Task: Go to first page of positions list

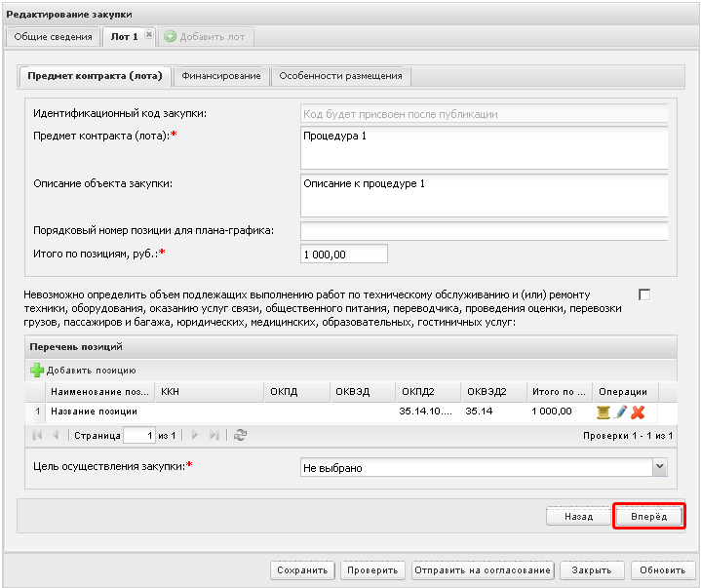Action: [37, 435]
